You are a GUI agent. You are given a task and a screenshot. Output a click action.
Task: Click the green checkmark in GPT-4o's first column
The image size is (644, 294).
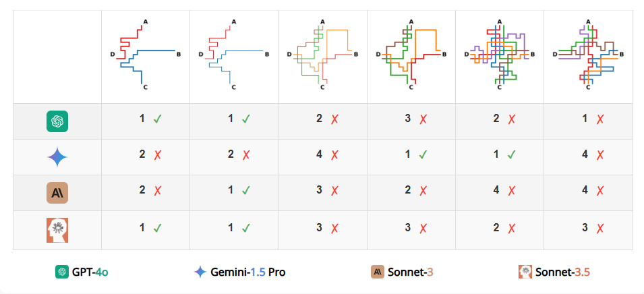[157, 119]
